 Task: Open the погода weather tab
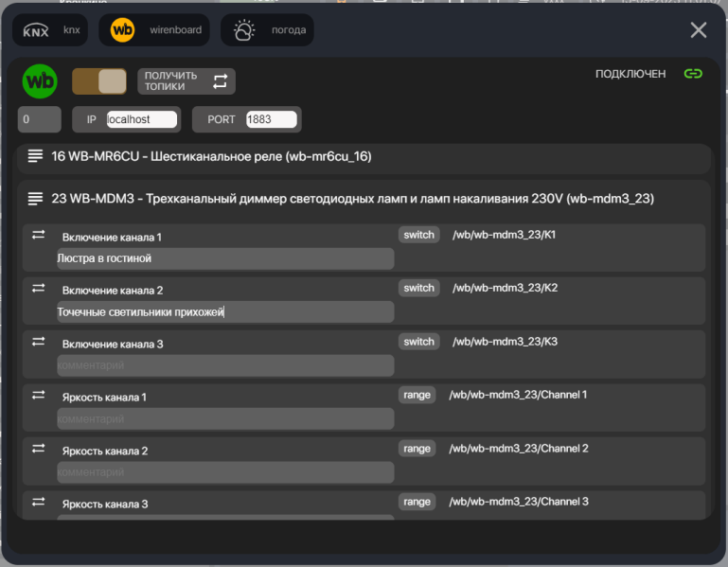pyautogui.click(x=267, y=30)
